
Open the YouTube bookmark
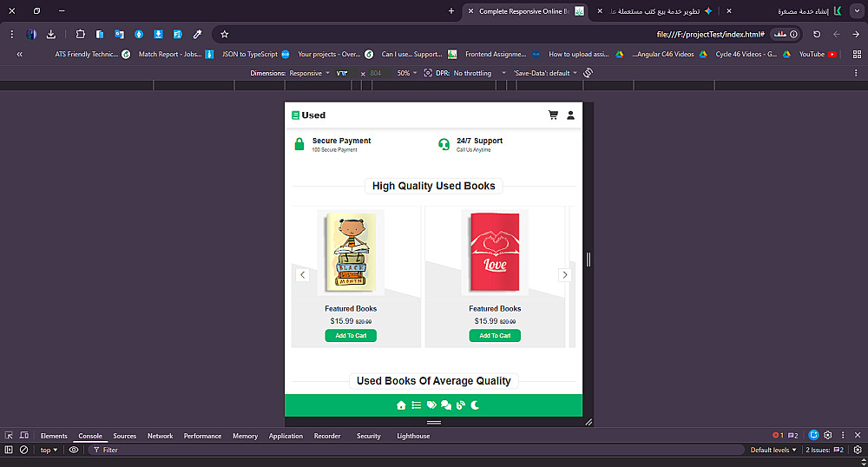817,54
